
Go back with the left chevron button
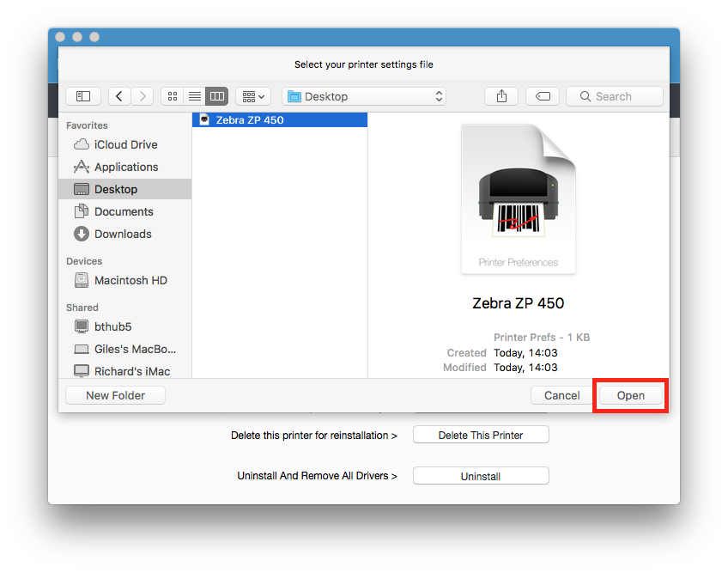119,96
